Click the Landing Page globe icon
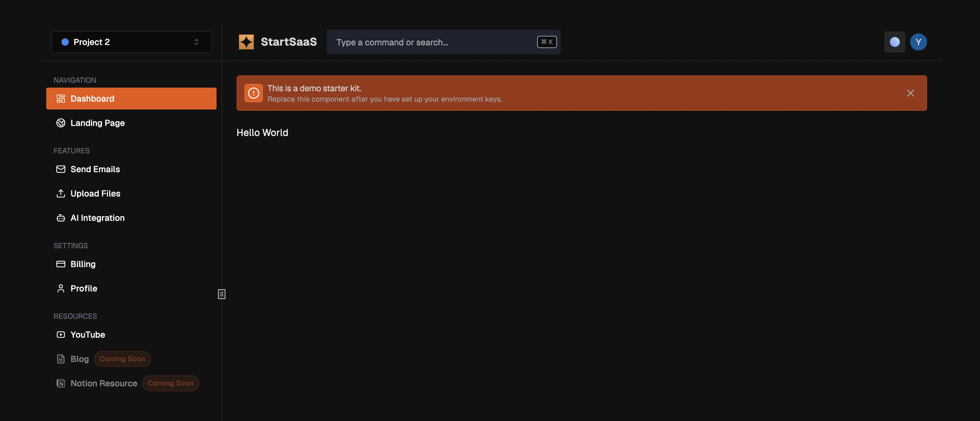Image resolution: width=980 pixels, height=421 pixels. click(x=61, y=123)
